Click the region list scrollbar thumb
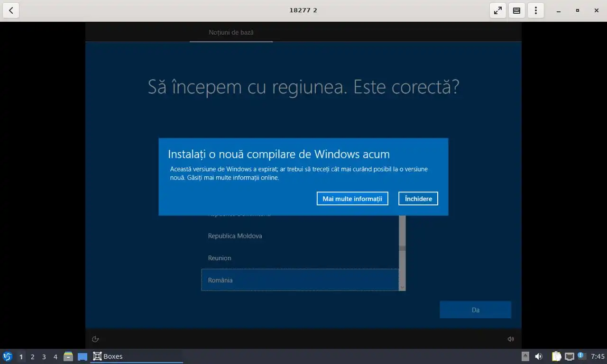 tap(402, 248)
